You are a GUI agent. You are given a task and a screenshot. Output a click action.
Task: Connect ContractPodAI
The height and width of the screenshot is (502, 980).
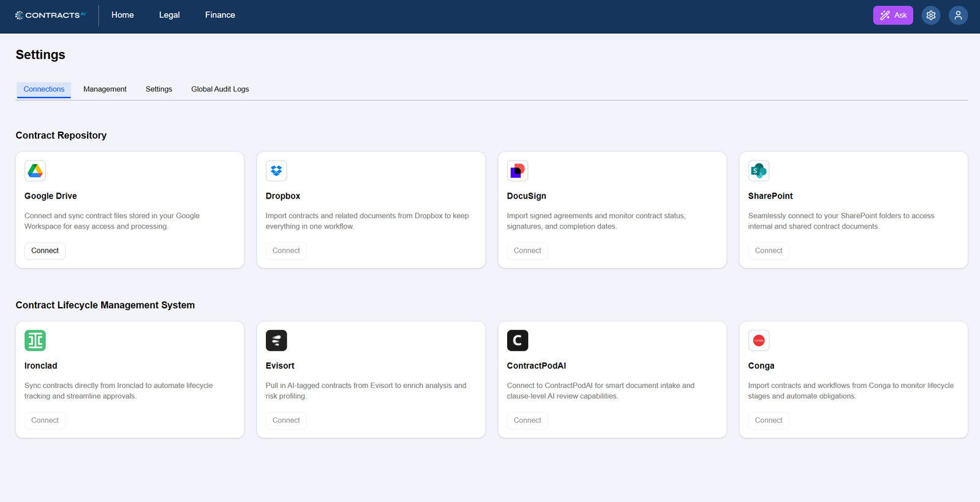click(527, 420)
